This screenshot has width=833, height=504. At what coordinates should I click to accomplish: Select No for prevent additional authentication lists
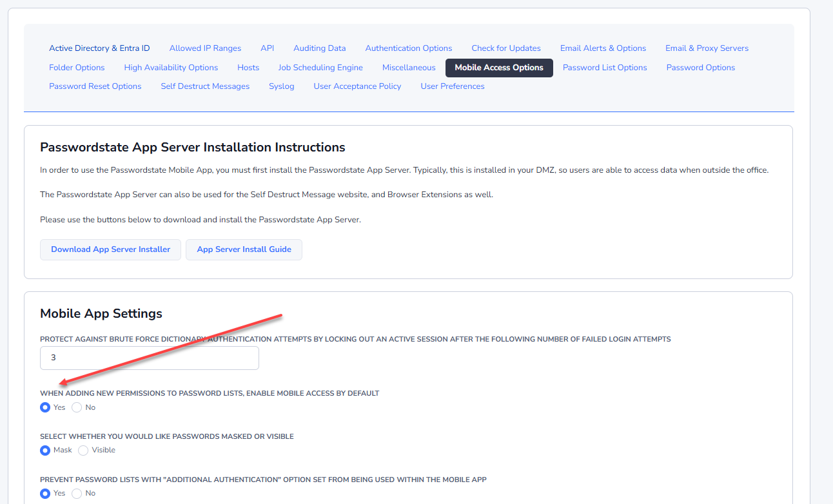(x=77, y=494)
